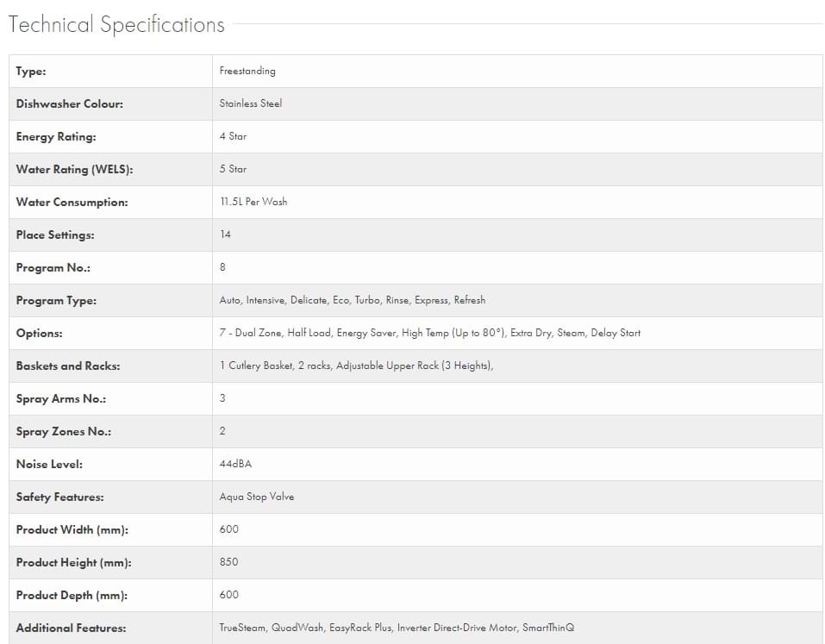Click the Dishwasher Colour label

pos(69,104)
